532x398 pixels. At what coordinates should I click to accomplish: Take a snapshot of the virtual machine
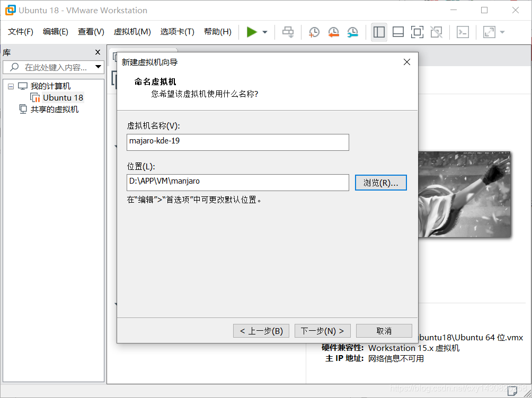tap(314, 32)
